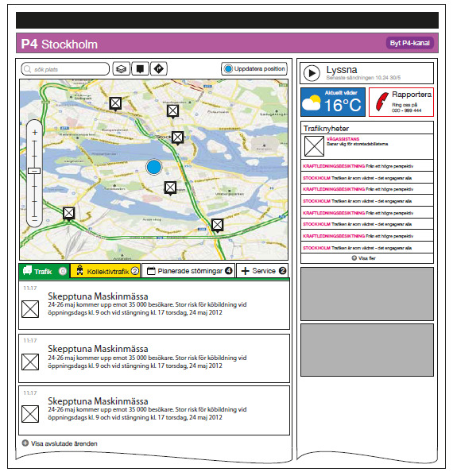Click the blue current position dot on map
Screen dimensions: 453x476
point(154,167)
